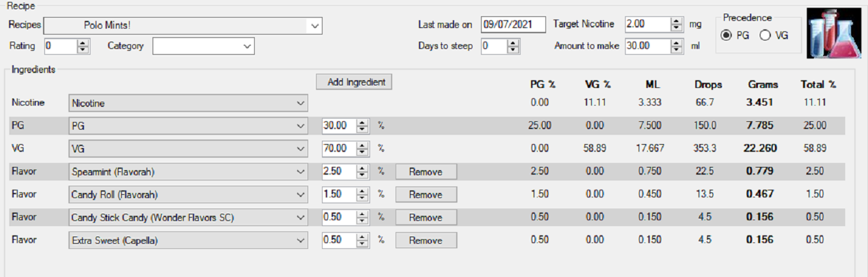Click the Target Nicotine 2.00 field

[654, 24]
